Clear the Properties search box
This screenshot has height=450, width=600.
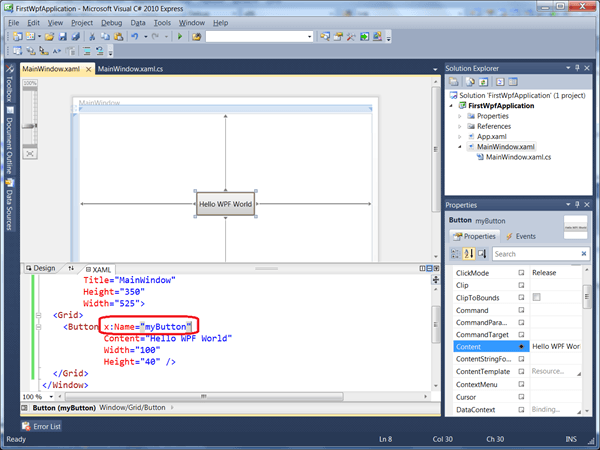point(584,253)
